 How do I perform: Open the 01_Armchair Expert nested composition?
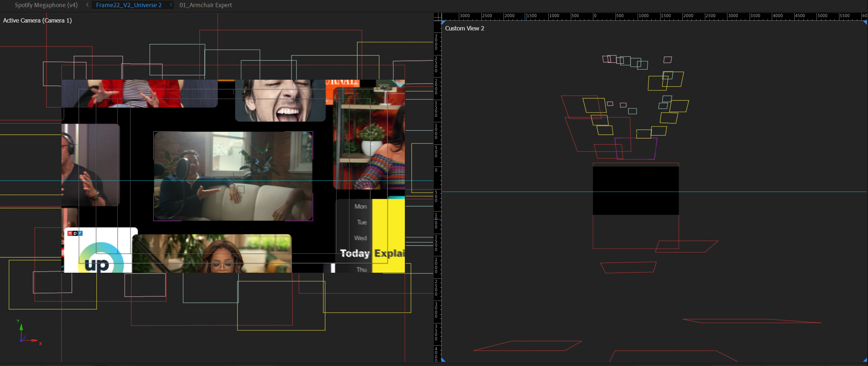coord(205,5)
